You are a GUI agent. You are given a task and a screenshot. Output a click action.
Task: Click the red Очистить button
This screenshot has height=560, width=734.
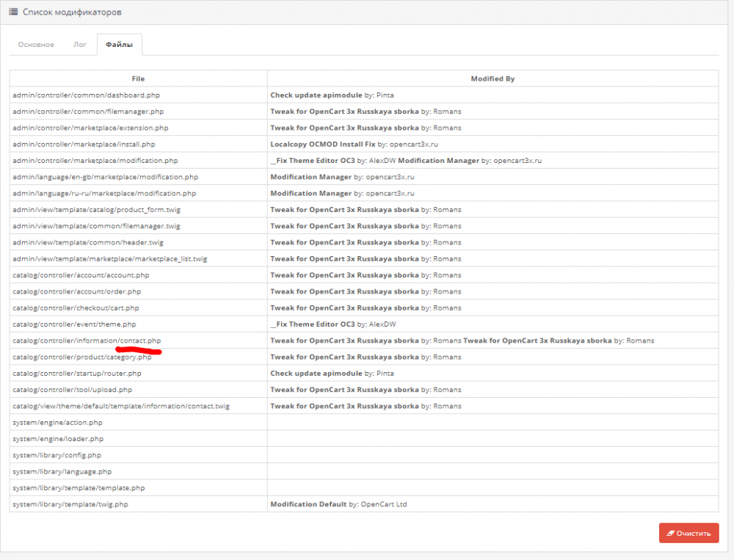tap(688, 534)
